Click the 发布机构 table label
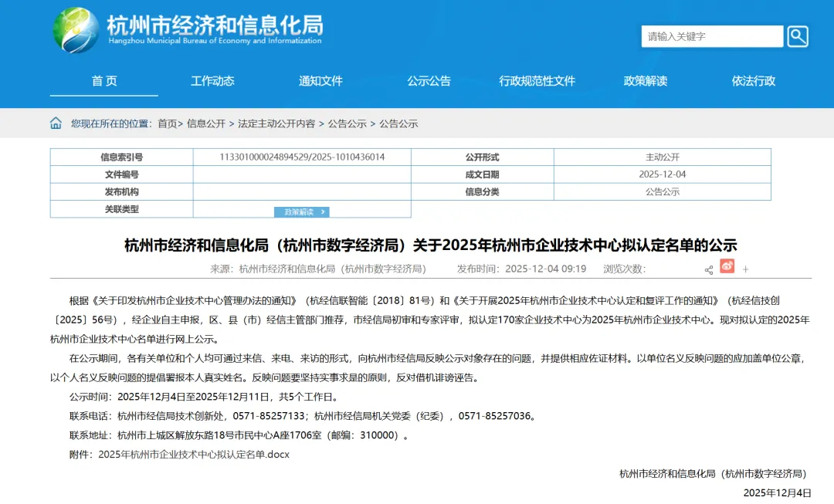Image resolution: width=834 pixels, height=504 pixels. (122, 192)
